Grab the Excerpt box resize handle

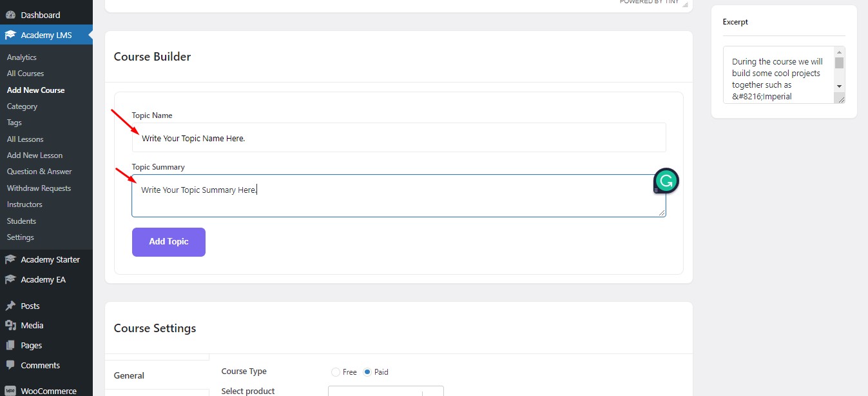840,98
